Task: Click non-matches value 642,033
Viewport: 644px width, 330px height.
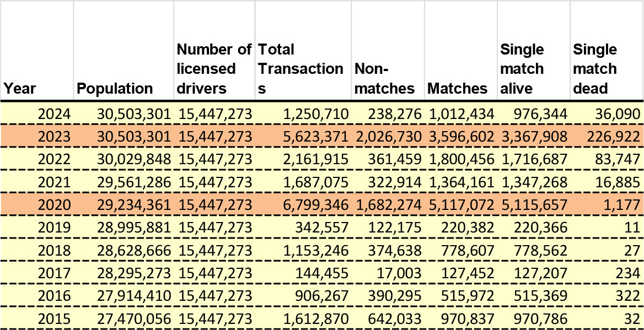Action: click(396, 318)
